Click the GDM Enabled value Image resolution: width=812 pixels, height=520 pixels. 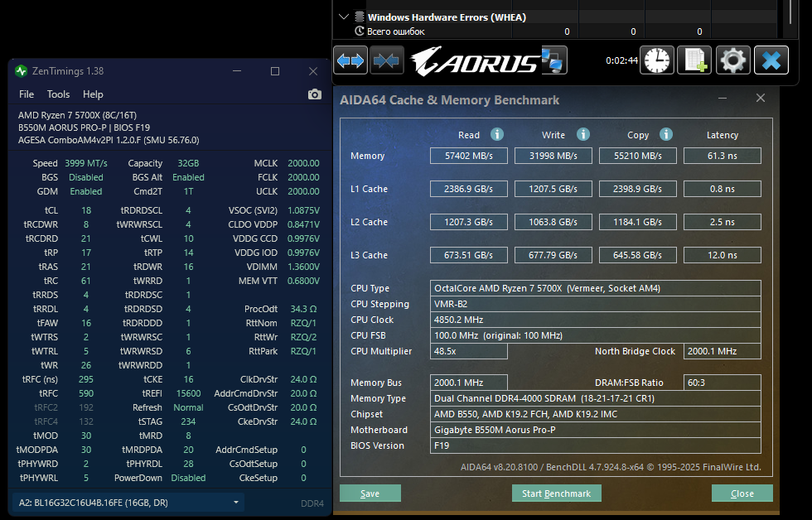click(86, 191)
